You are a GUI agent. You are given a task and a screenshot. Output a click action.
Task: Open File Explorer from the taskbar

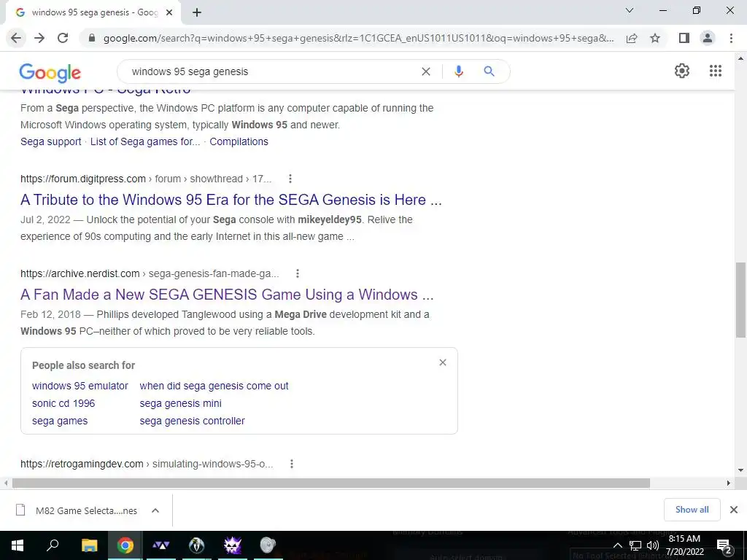coord(89,545)
